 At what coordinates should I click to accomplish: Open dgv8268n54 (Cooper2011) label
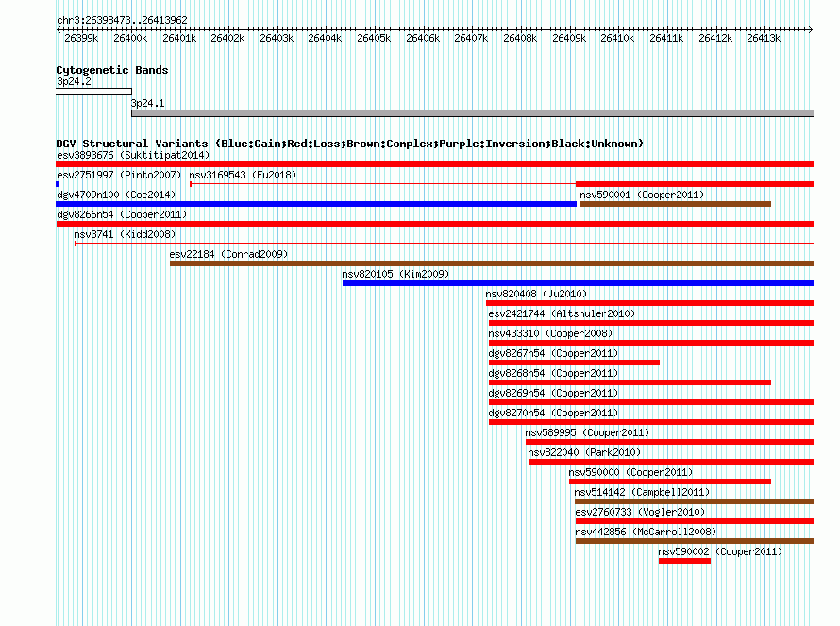click(553, 373)
